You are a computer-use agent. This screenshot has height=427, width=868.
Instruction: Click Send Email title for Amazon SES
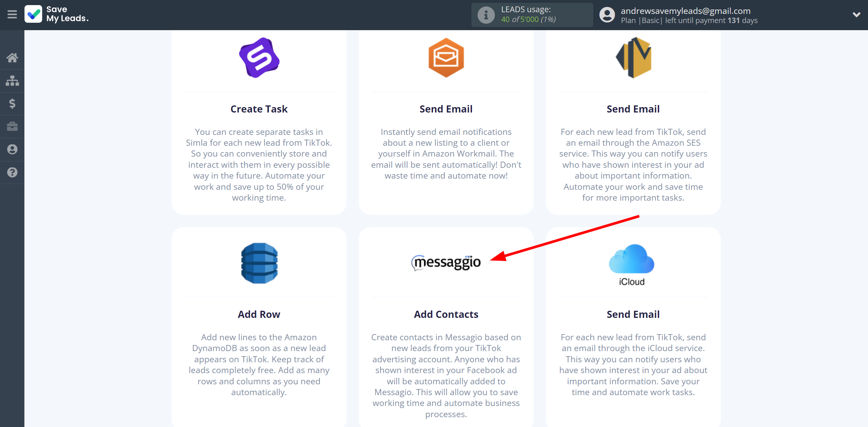point(633,109)
